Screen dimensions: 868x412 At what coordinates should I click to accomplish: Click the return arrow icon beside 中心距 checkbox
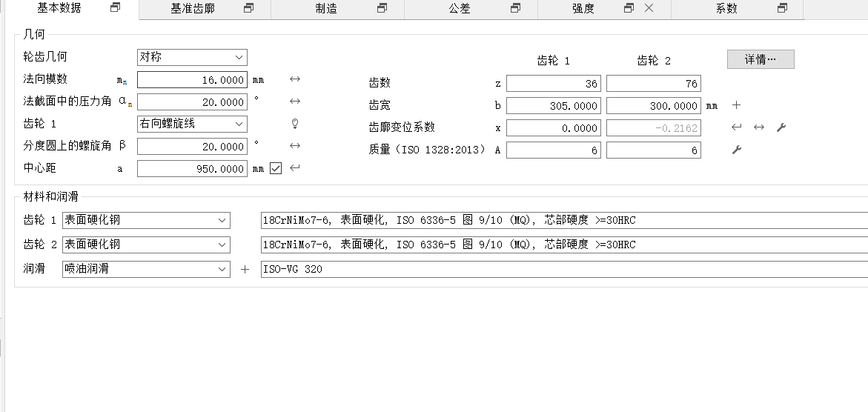294,168
